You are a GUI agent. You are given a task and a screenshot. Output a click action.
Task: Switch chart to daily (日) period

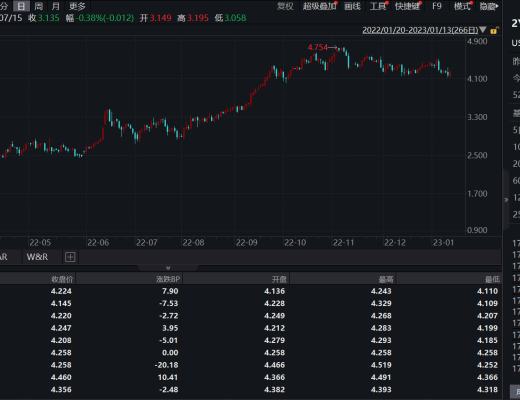pyautogui.click(x=21, y=6)
